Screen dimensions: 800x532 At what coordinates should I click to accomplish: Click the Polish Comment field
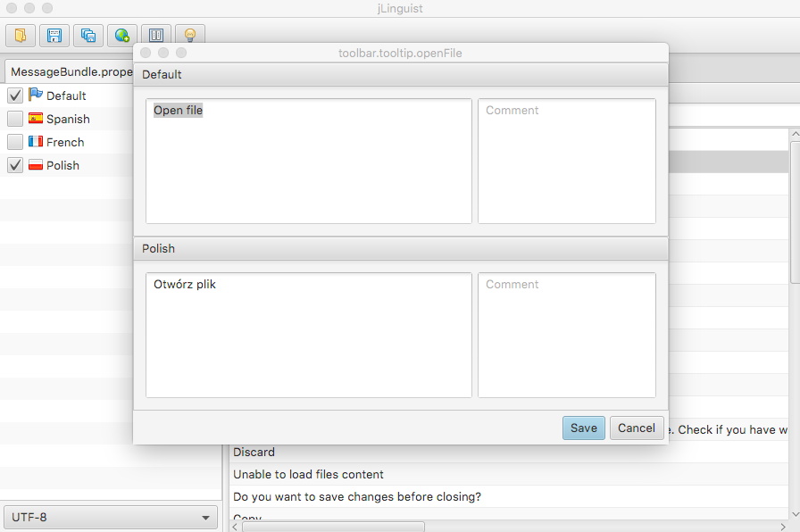coord(567,335)
